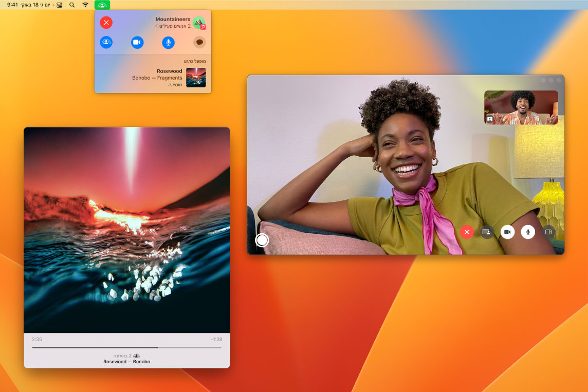The height and width of the screenshot is (392, 588).
Task: Click the self-view video thumbnail
Action: tap(521, 107)
